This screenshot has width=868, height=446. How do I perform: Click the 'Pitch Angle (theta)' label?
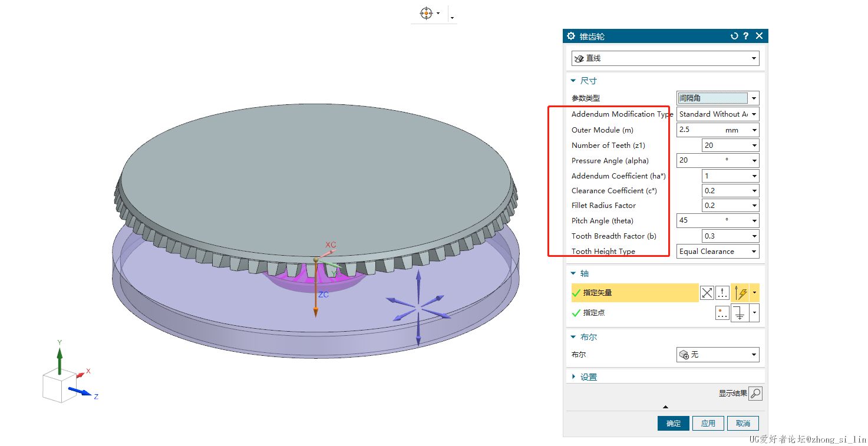[x=602, y=220]
